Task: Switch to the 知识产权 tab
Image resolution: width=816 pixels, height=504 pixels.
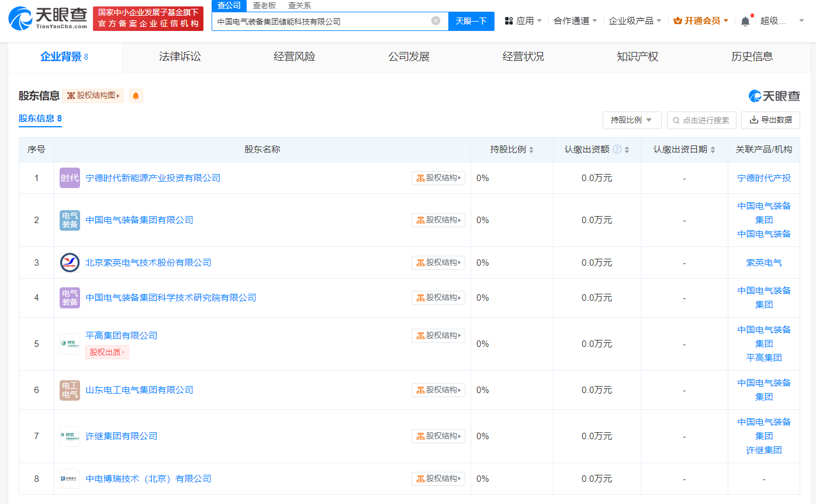Action: point(637,57)
